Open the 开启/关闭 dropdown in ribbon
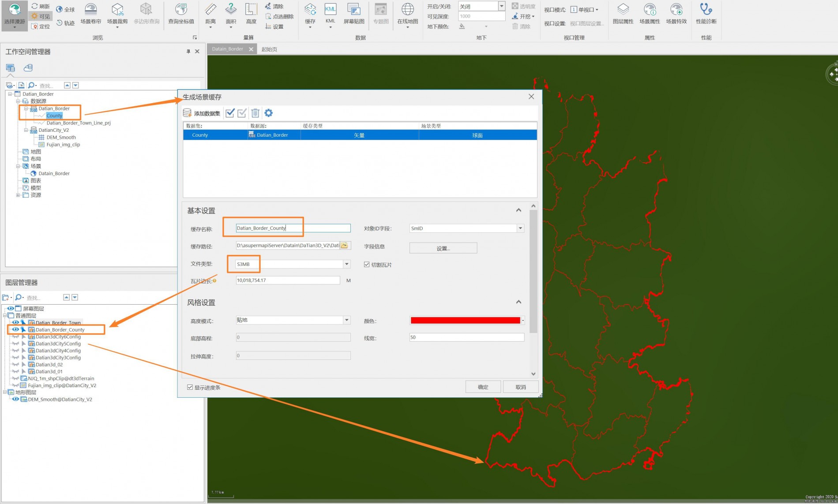The height and width of the screenshot is (504, 838). tap(501, 6)
